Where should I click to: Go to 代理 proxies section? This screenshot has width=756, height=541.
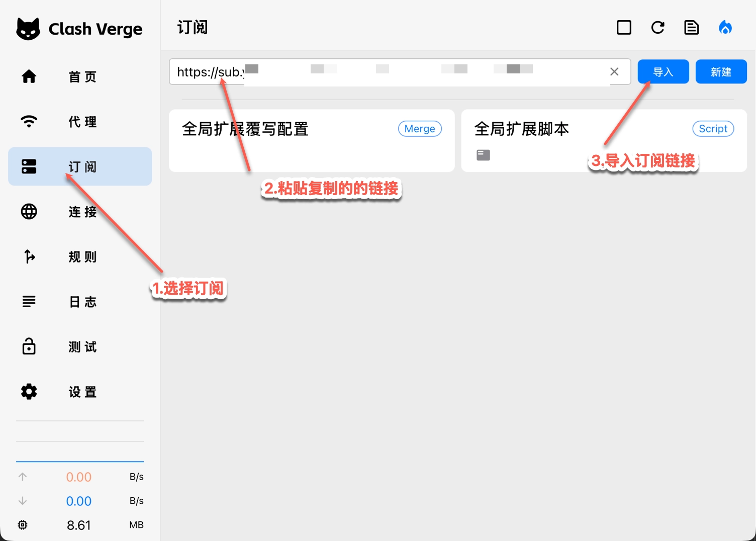(x=80, y=121)
